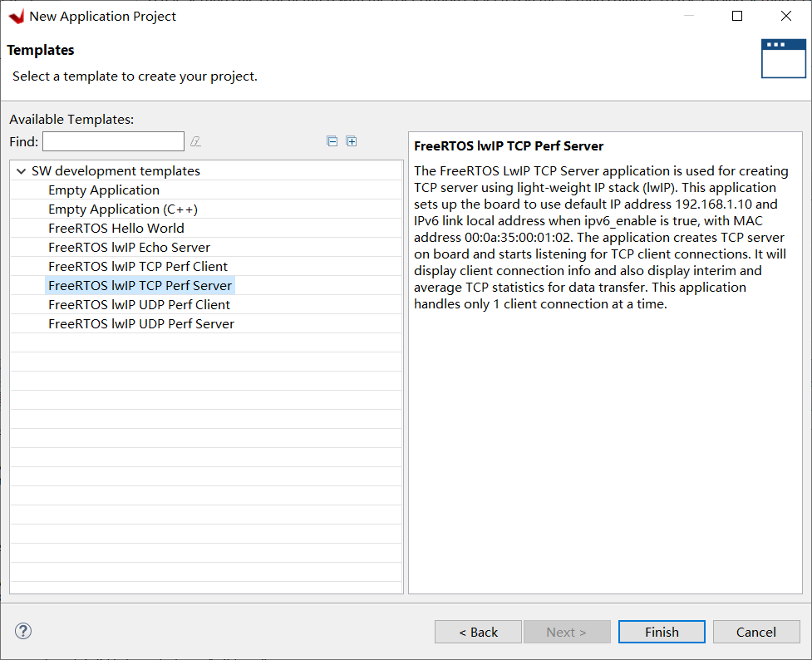Click the clear Find field eraser icon

(x=195, y=141)
